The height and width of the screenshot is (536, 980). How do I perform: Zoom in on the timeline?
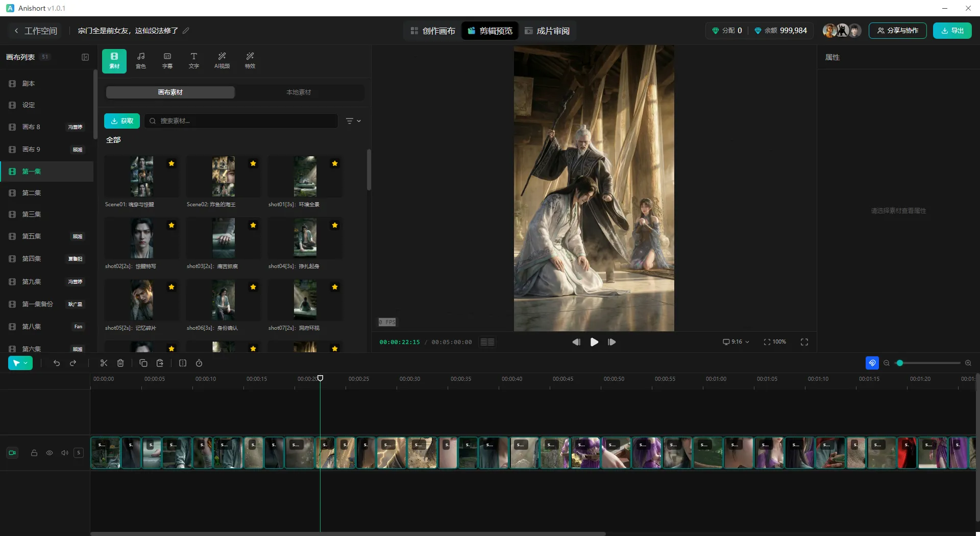968,363
